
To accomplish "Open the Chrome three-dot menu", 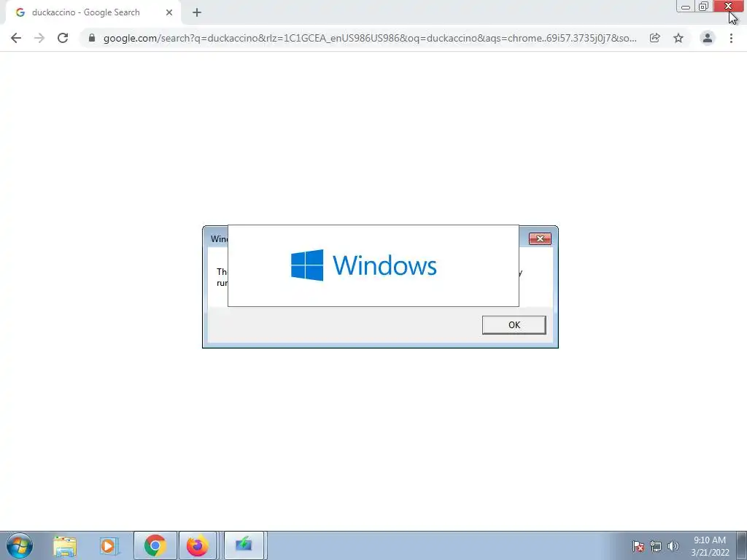I will (731, 38).
